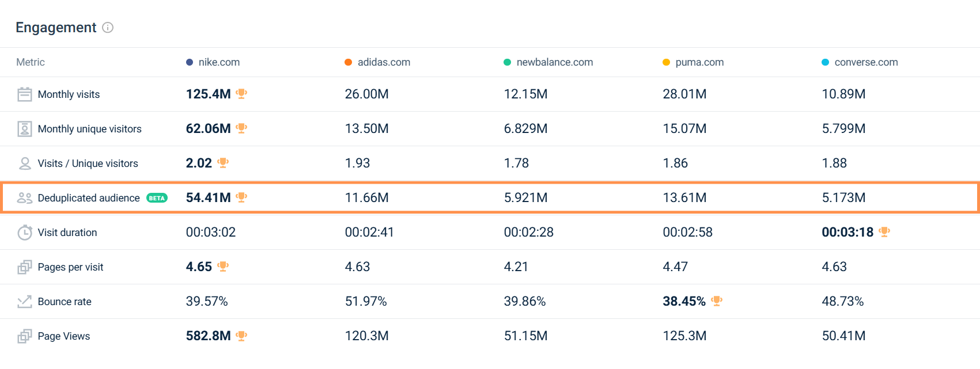Image resolution: width=980 pixels, height=369 pixels.
Task: Select the Monthly unique visitors row label
Action: [89, 129]
